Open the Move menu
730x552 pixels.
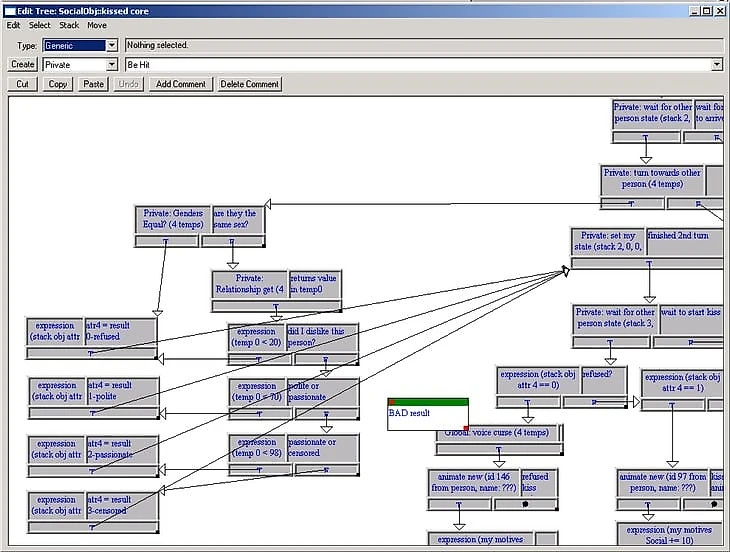(x=96, y=25)
